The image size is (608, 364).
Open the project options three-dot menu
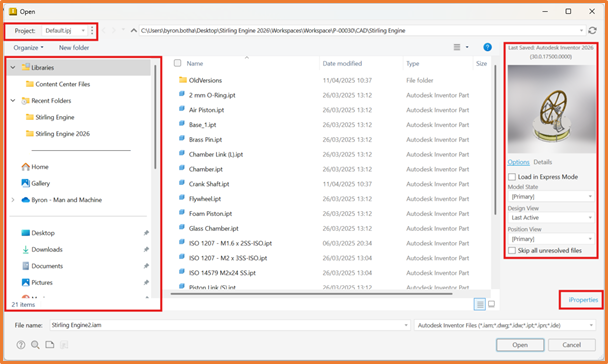coord(92,31)
